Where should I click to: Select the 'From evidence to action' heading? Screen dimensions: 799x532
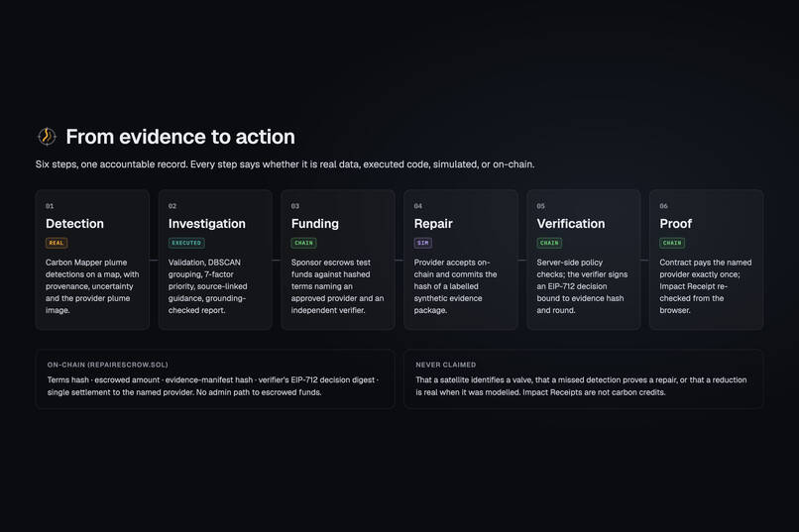click(180, 137)
